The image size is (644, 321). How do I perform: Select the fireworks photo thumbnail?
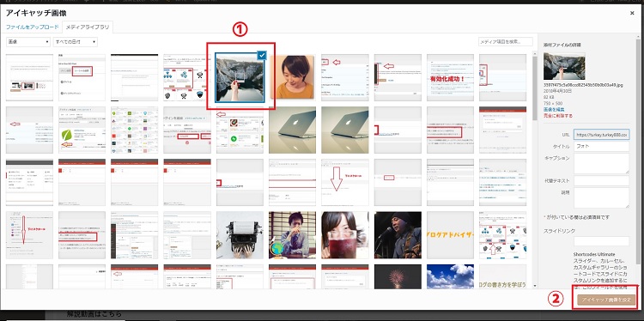point(398,276)
